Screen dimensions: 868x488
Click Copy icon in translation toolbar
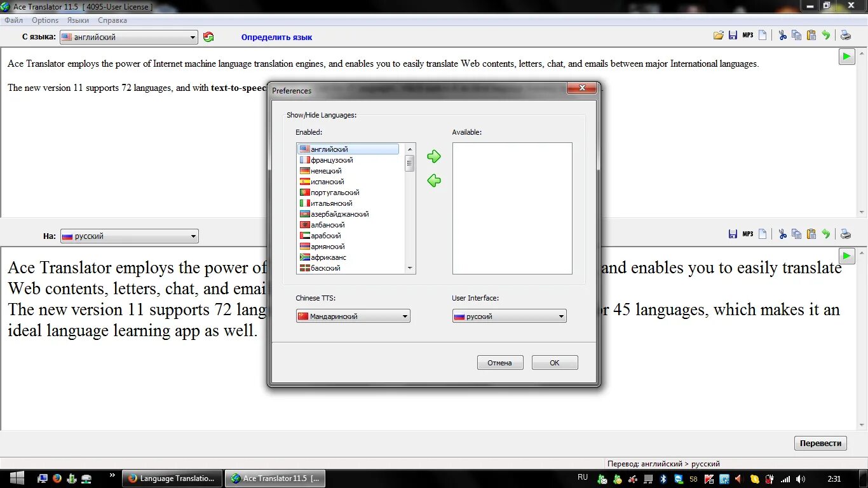[796, 234]
